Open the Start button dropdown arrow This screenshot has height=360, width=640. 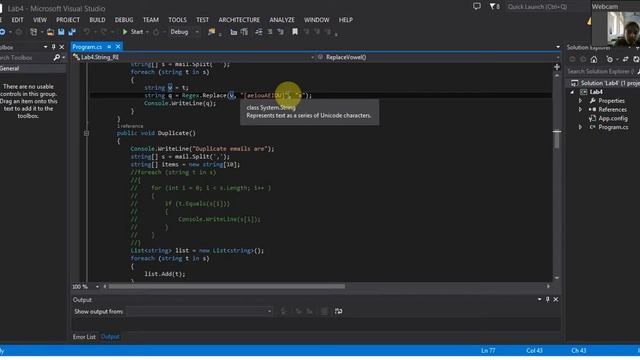click(147, 32)
